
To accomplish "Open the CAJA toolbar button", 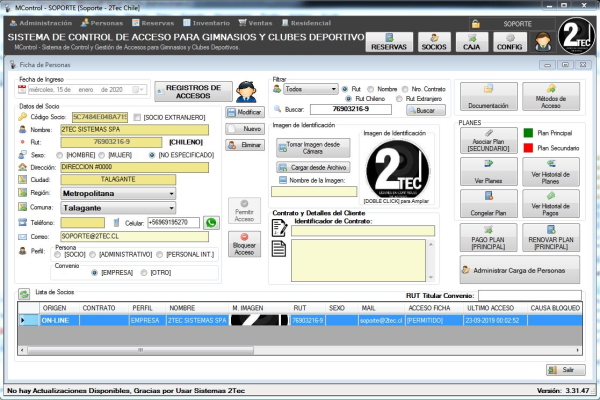I will click(x=471, y=42).
